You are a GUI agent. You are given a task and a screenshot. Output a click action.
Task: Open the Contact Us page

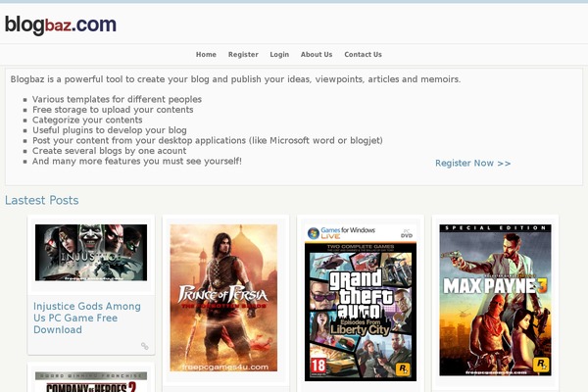click(x=363, y=55)
